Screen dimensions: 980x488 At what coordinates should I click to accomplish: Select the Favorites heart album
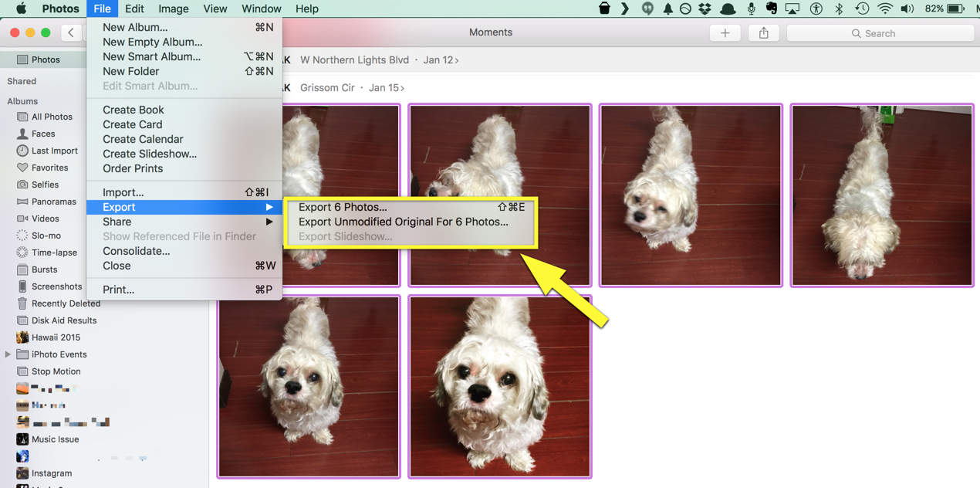click(x=49, y=168)
